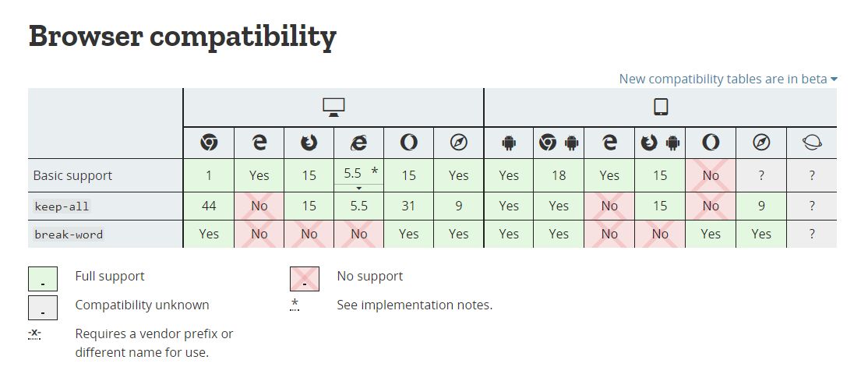The height and width of the screenshot is (374, 868).
Task: Click the mobile tablet platform icon
Action: point(661,107)
